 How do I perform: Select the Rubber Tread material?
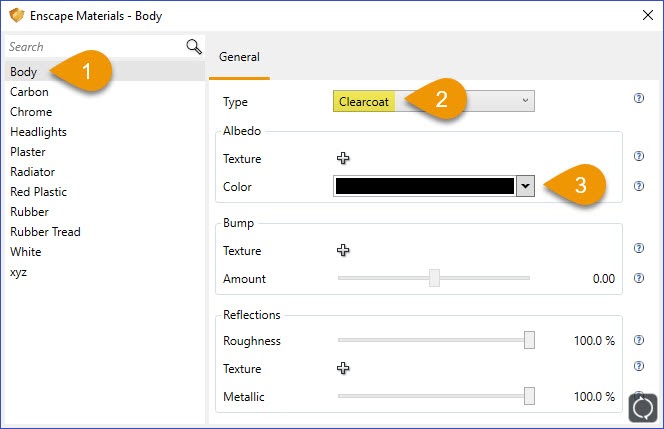pyautogui.click(x=45, y=232)
